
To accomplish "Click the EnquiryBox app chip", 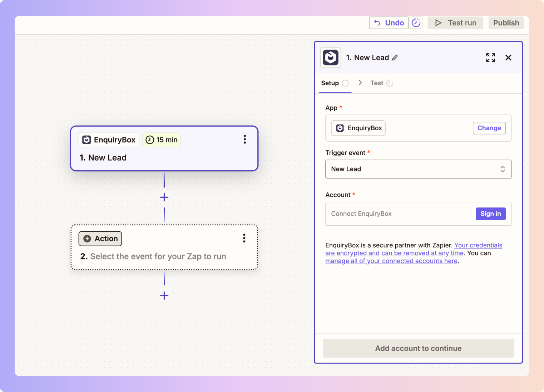I will click(x=358, y=128).
